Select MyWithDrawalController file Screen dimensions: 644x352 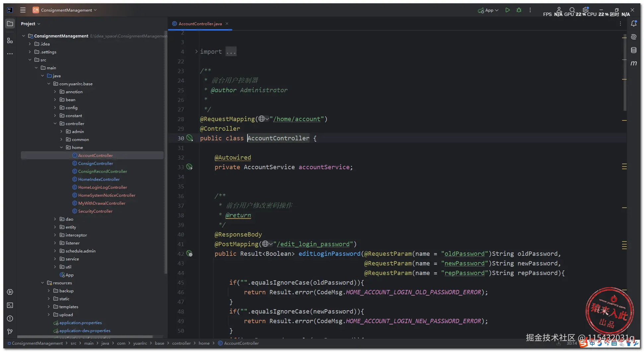click(102, 203)
